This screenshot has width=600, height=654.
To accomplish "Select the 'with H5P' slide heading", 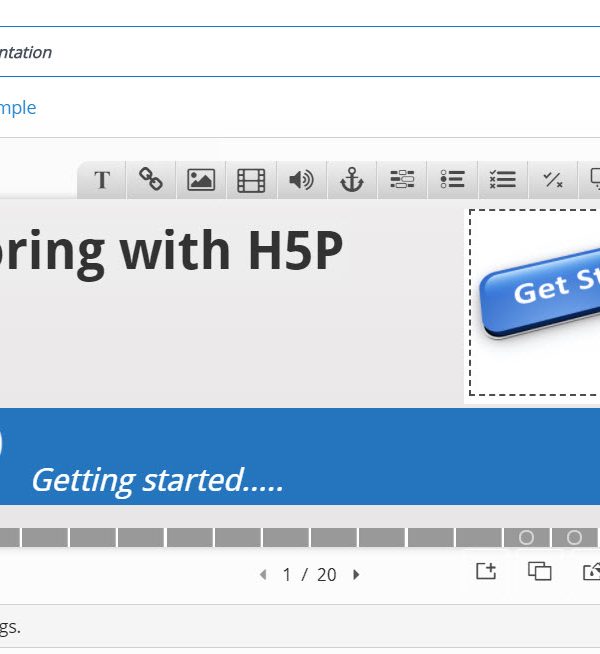I will pyautogui.click(x=232, y=250).
